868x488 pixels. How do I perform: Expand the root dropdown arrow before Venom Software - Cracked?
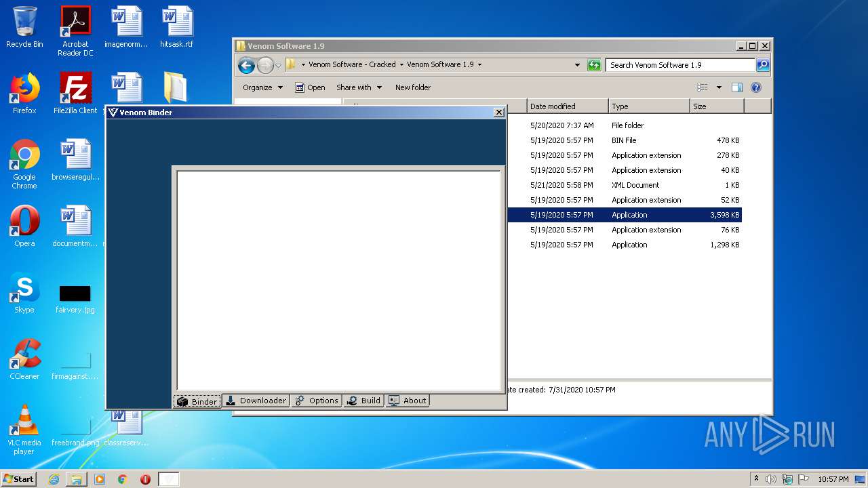tap(303, 65)
